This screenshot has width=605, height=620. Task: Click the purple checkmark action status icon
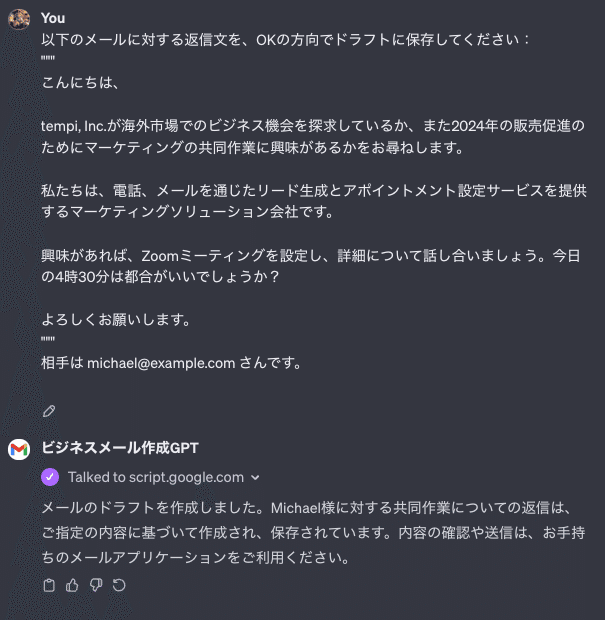50,477
